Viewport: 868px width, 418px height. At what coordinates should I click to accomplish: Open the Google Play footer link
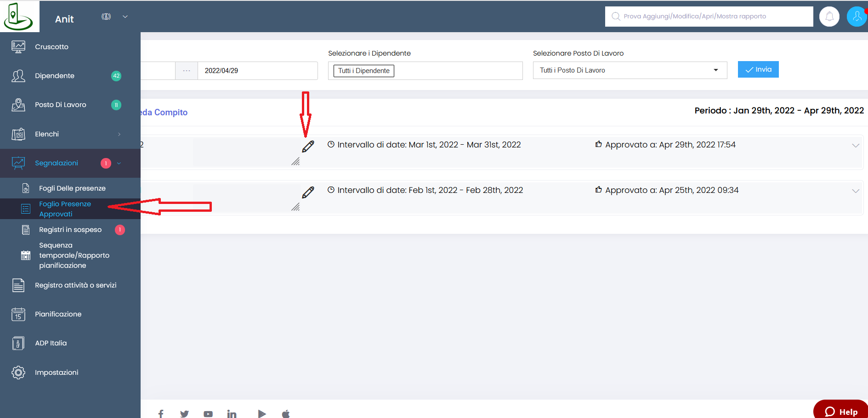[262, 414]
